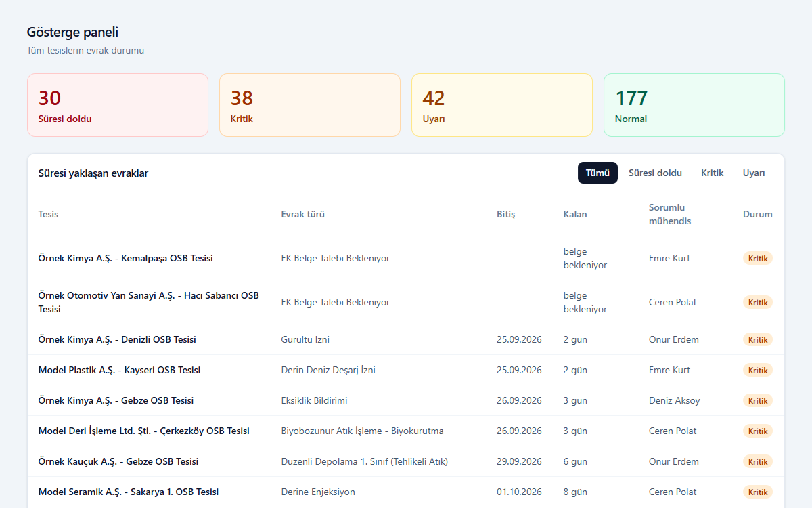812x508 pixels.
Task: Select the 'Normal' summary card showing 177
Action: [x=694, y=105]
